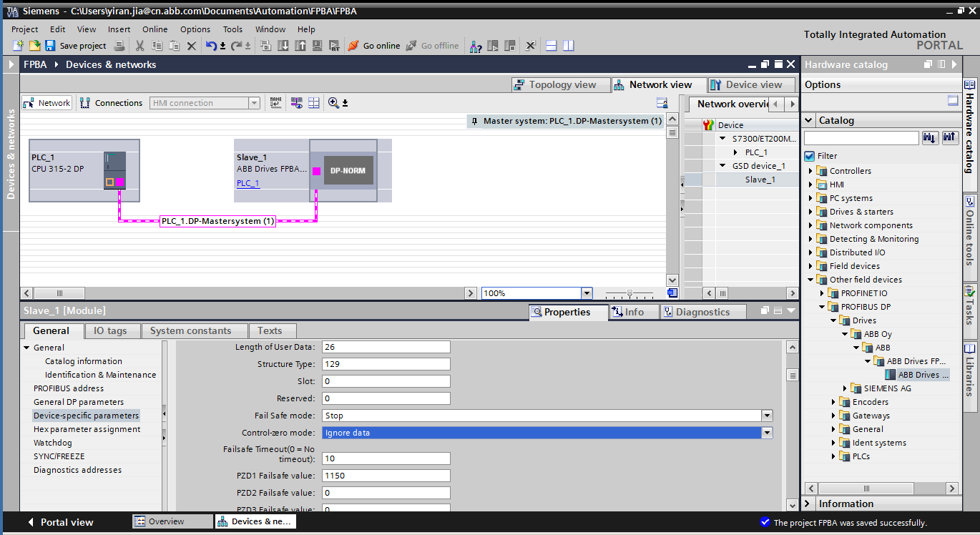Viewport: 980px width, 535px height.
Task: Search downward in the hardware catalog
Action: [930, 138]
